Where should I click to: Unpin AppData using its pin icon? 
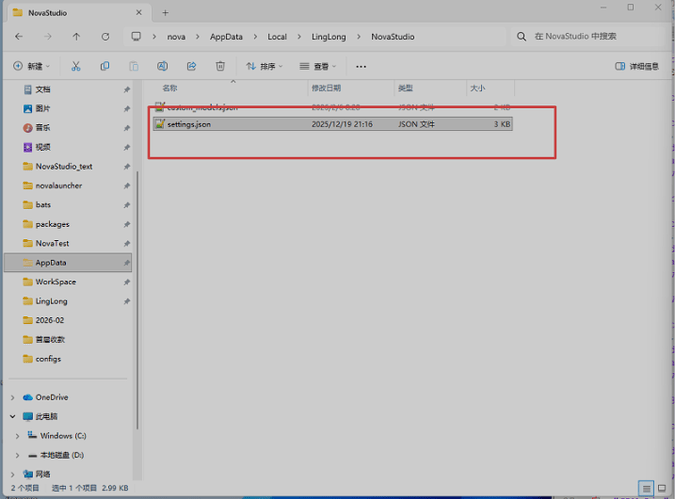click(x=127, y=263)
